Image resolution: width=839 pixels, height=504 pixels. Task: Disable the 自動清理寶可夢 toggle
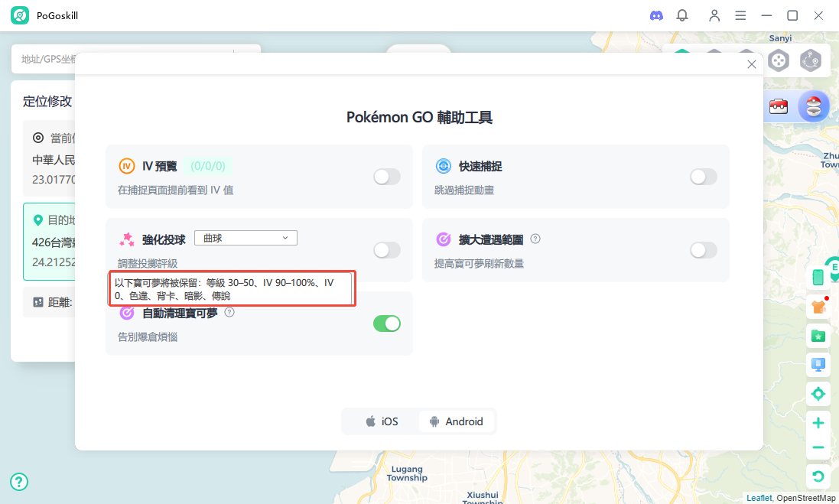pos(387,324)
